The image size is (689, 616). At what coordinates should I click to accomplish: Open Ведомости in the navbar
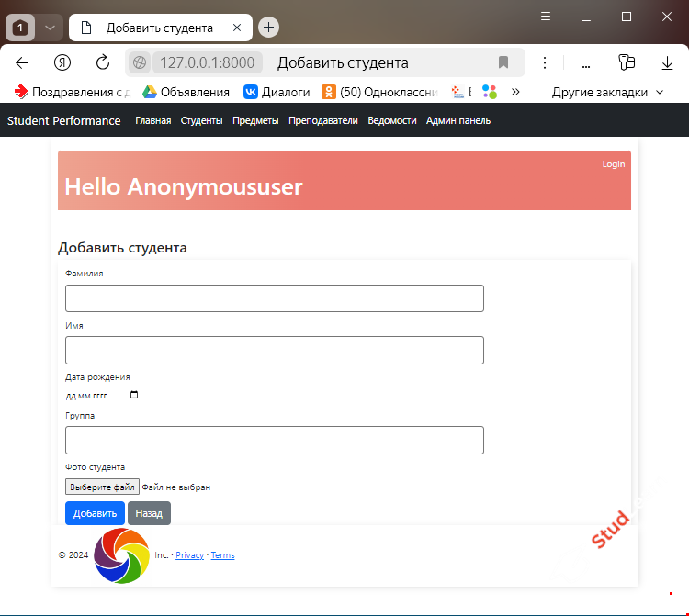click(x=392, y=121)
